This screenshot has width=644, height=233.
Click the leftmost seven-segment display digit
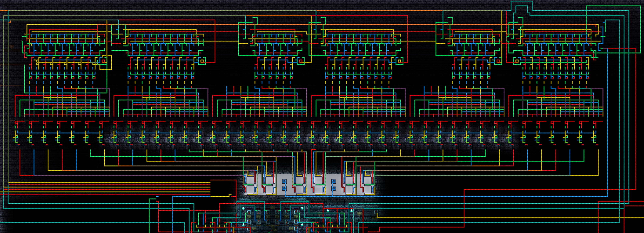251,185
